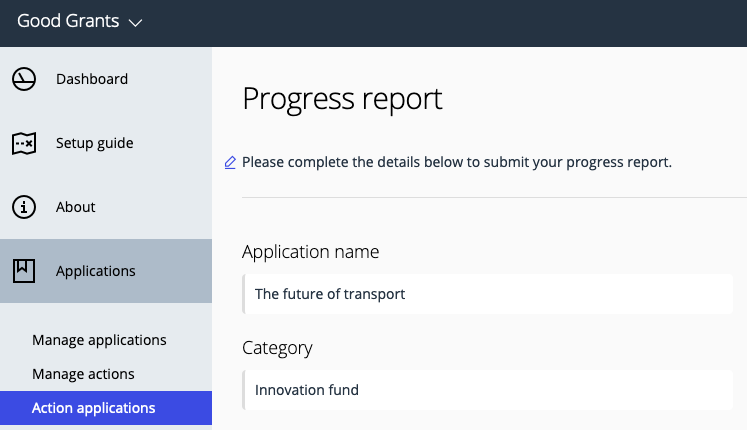This screenshot has height=430, width=747.
Task: Click the Progress report page heading
Action: tap(342, 99)
